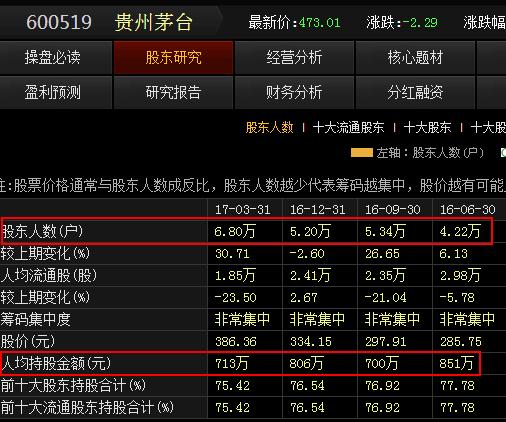Click share price 334.15
This screenshot has height=422, width=506.
pos(311,341)
